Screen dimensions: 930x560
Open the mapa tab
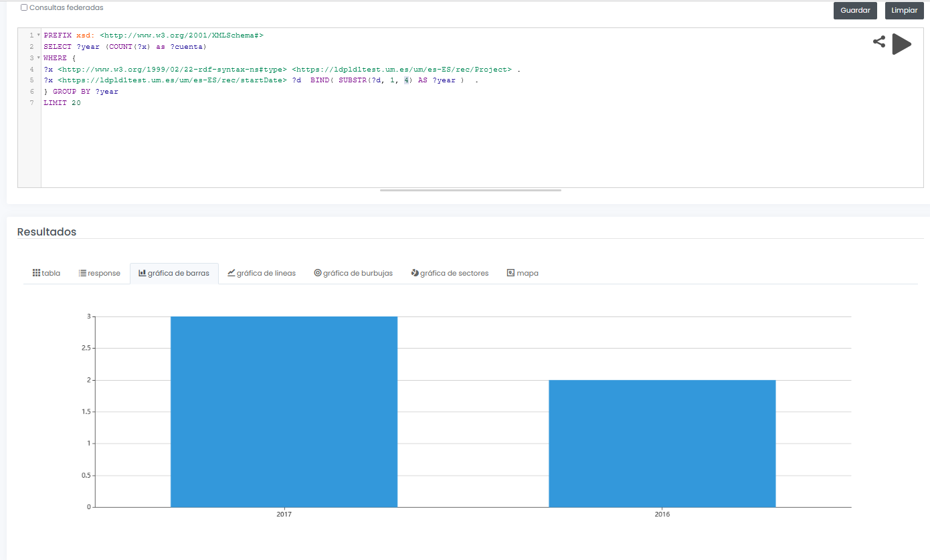[523, 273]
